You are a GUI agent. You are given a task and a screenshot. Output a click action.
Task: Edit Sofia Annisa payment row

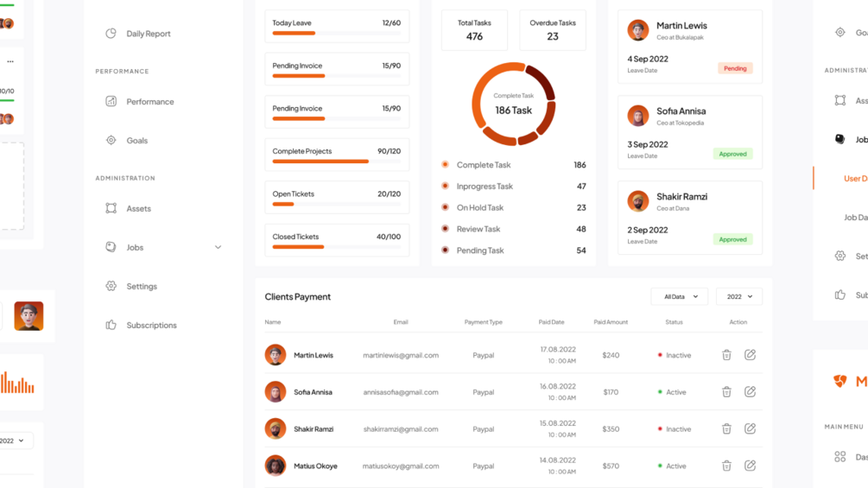coord(750,392)
